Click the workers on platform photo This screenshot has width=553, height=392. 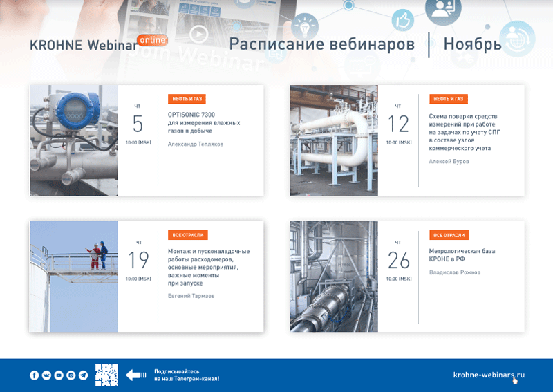pos(74,277)
